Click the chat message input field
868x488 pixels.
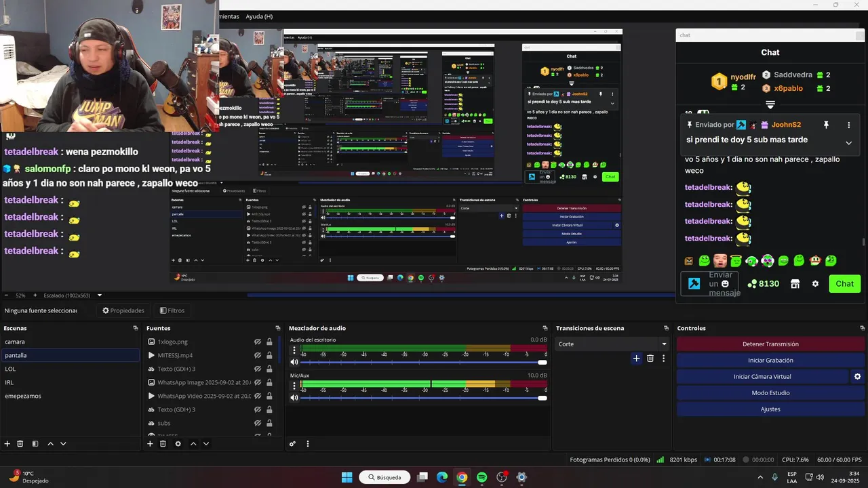pos(724,284)
